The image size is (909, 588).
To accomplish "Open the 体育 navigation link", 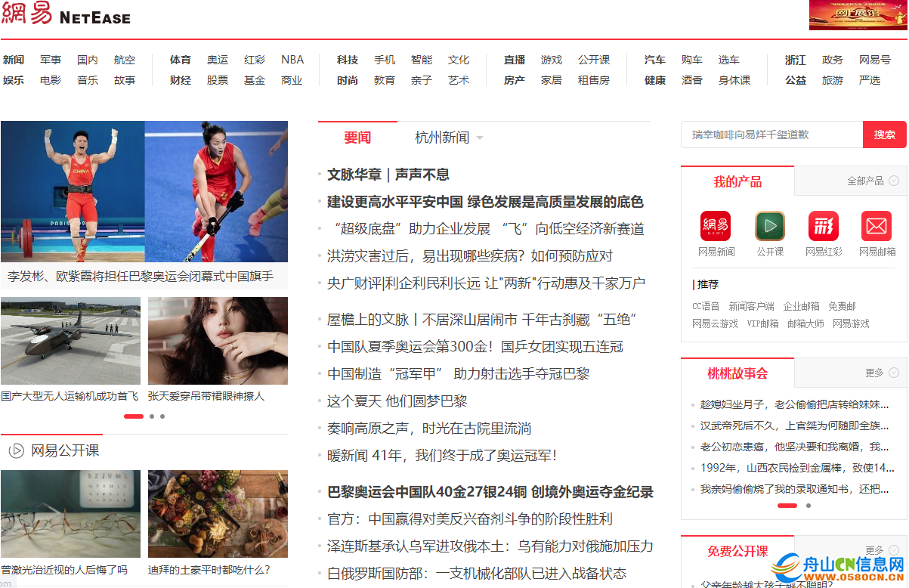I will coord(181,60).
